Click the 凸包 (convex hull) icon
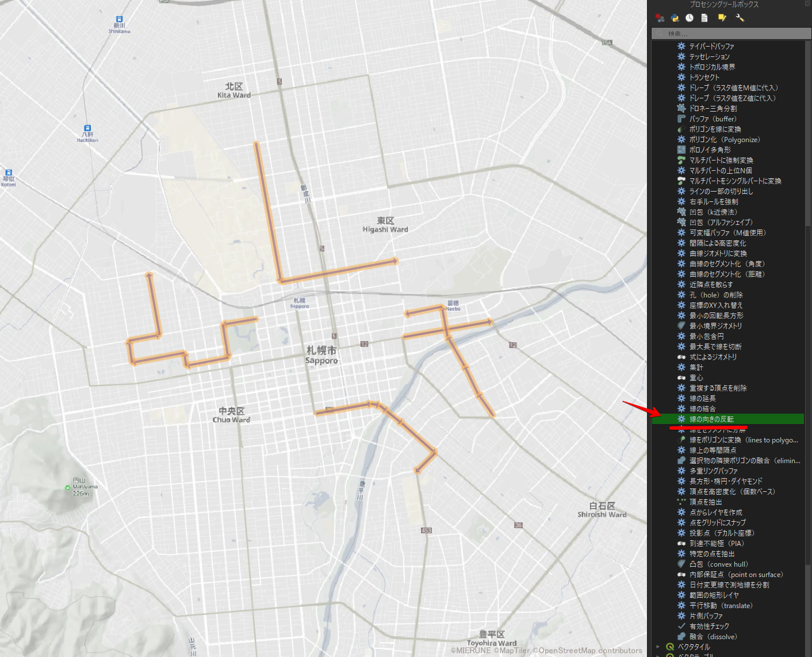The height and width of the screenshot is (657, 812). tap(681, 564)
